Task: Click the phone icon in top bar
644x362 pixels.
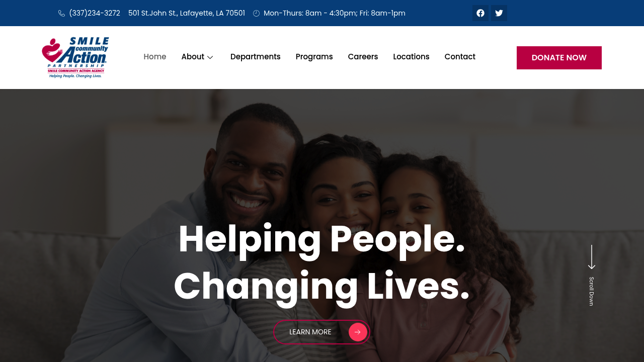Action: pos(61,14)
